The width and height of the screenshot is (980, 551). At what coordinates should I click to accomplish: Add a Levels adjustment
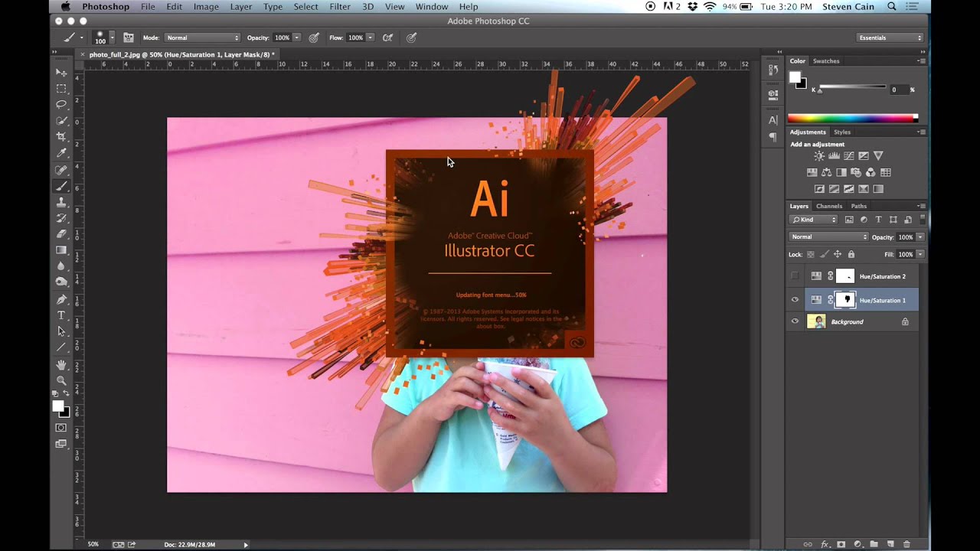pyautogui.click(x=834, y=156)
